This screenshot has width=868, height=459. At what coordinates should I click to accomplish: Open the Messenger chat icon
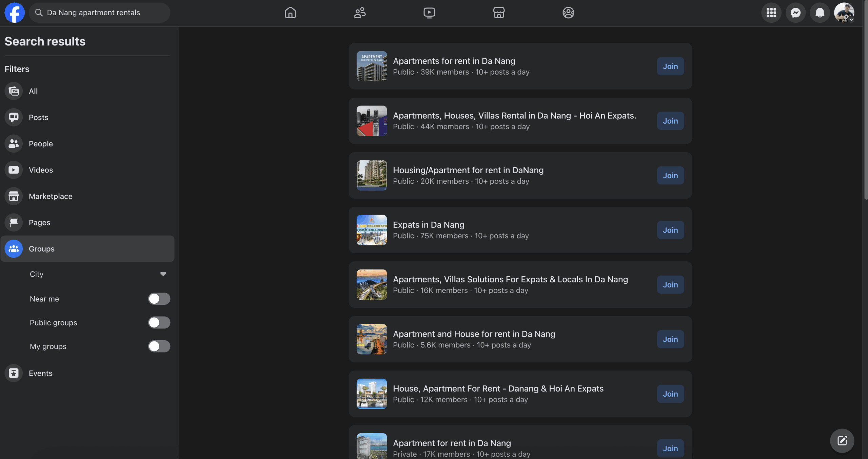(x=795, y=13)
